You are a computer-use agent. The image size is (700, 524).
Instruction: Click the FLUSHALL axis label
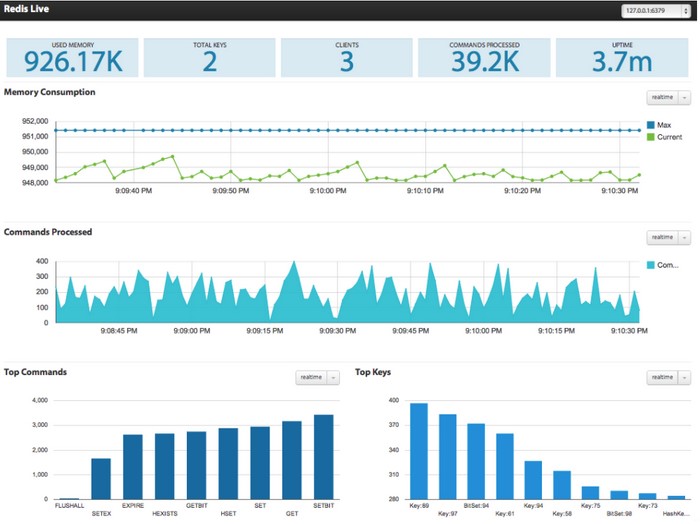tap(69, 506)
